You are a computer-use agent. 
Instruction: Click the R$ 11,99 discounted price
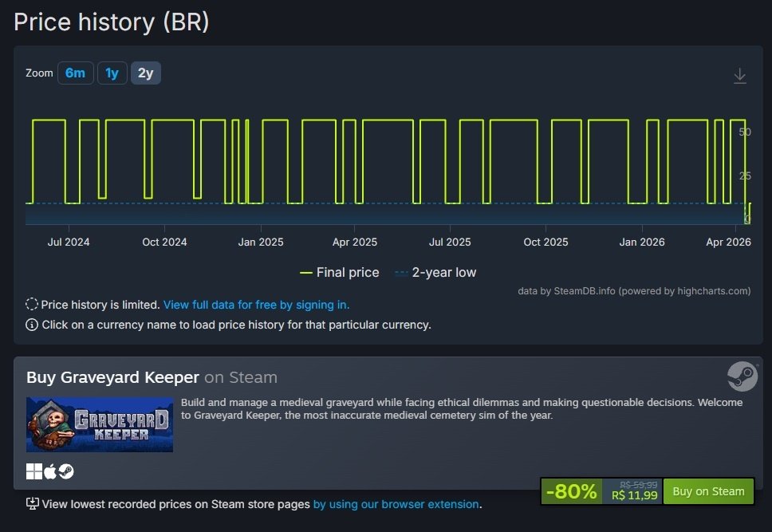tap(635, 495)
